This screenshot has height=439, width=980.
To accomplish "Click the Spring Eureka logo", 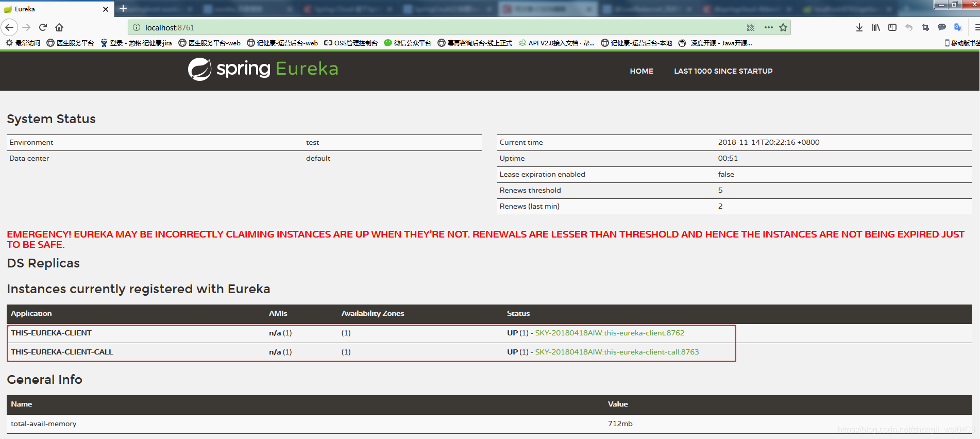I will coord(263,69).
